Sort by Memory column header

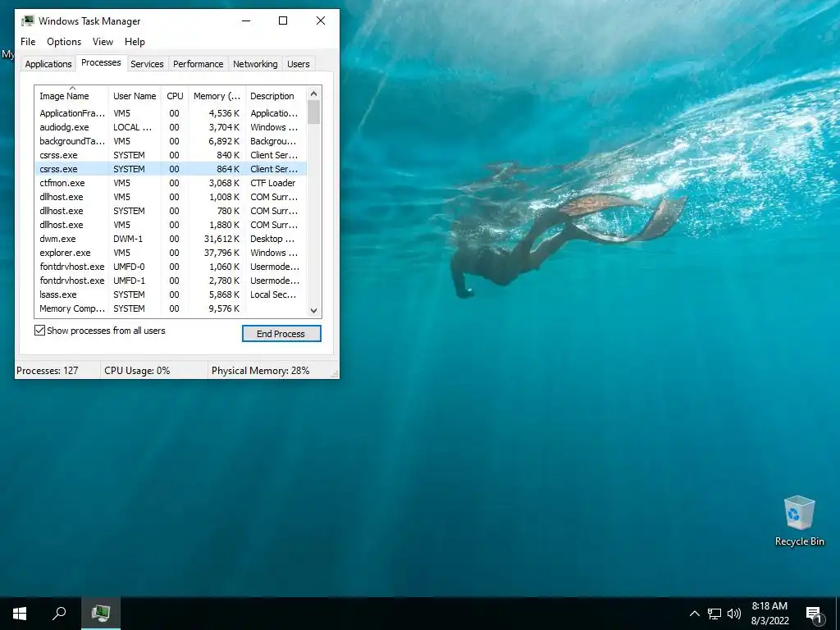coord(217,96)
